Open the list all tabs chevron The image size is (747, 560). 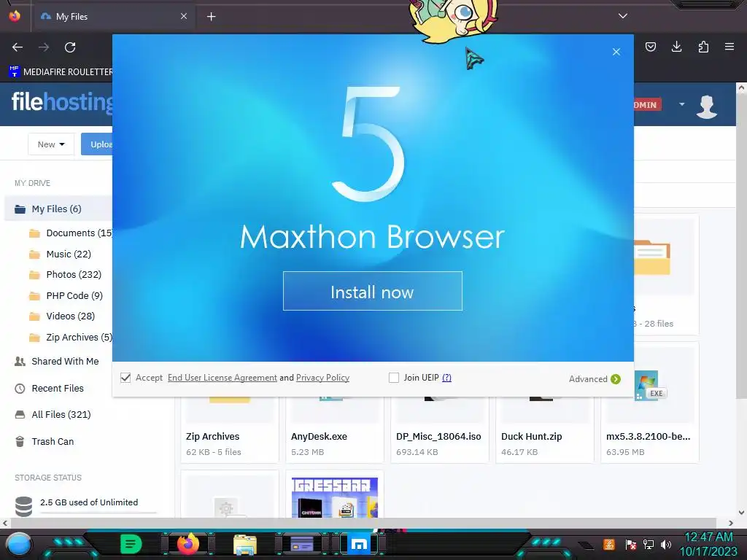(623, 16)
